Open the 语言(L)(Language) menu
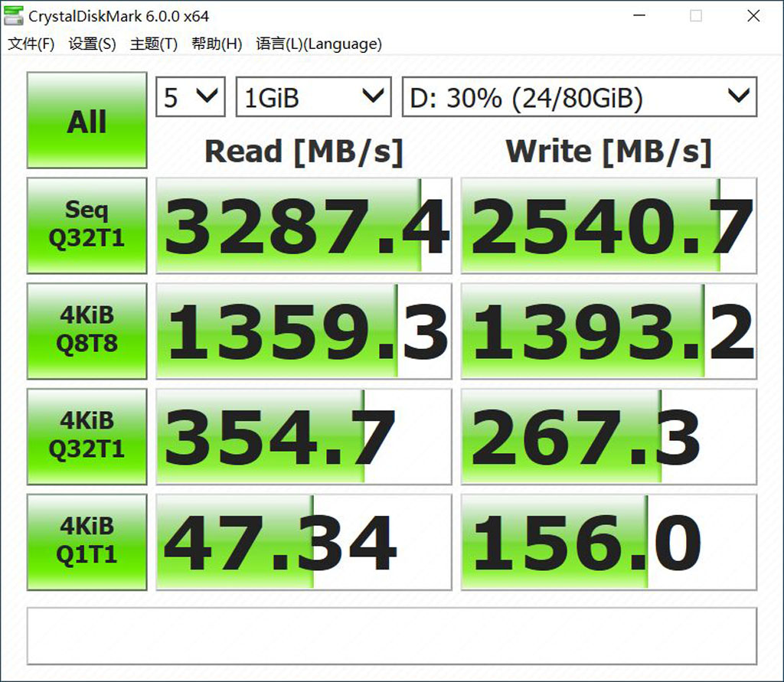The height and width of the screenshot is (682, 784). coord(318,44)
